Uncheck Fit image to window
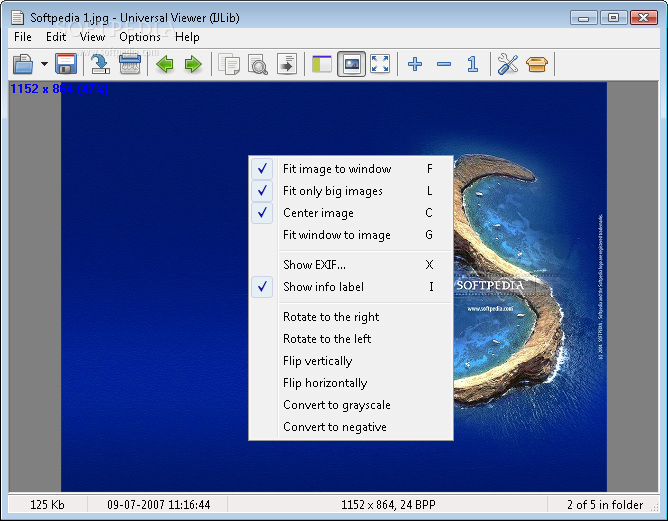This screenshot has height=521, width=668. pyautogui.click(x=351, y=169)
